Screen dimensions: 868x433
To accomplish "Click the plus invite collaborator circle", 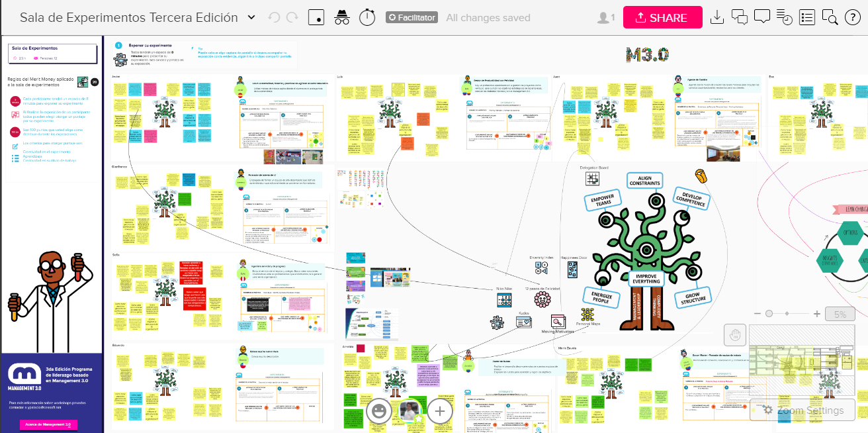I will pos(440,411).
